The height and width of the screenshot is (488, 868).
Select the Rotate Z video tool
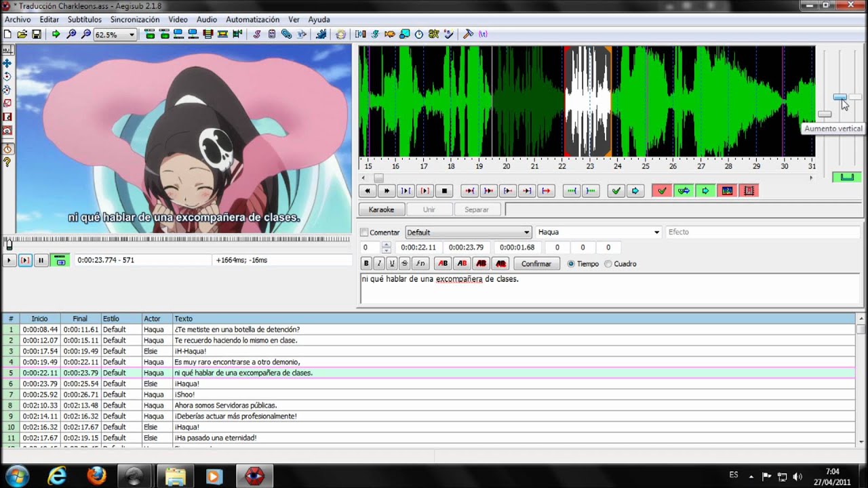(x=7, y=77)
